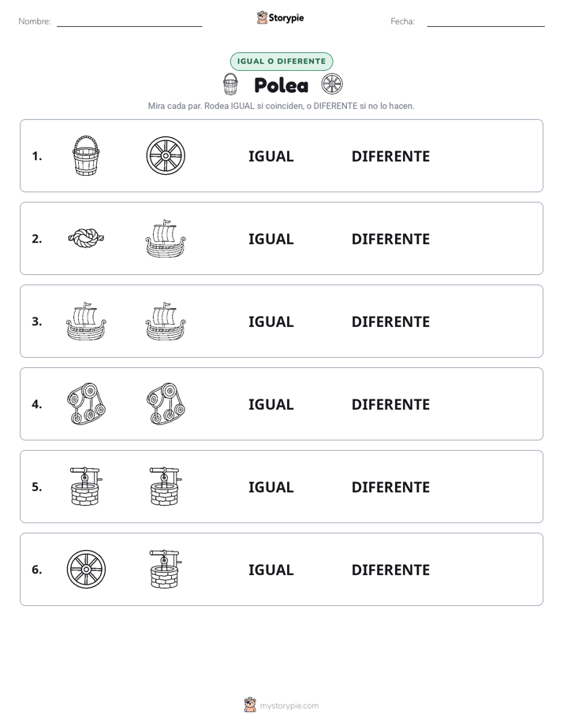The image size is (563, 728).
Task: Click the IGUAL O DIFERENTE badge
Action: tap(281, 61)
